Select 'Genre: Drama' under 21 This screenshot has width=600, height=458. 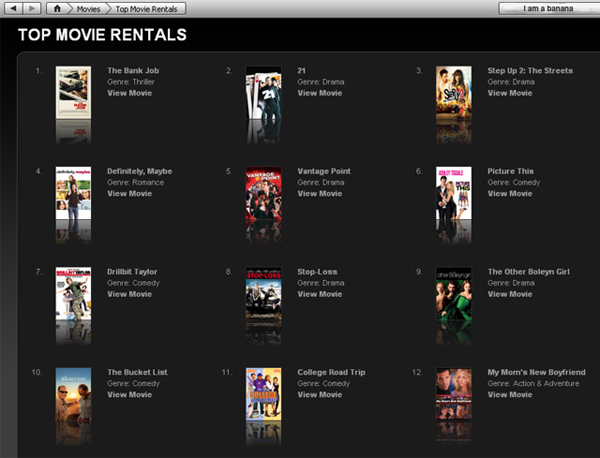click(321, 82)
